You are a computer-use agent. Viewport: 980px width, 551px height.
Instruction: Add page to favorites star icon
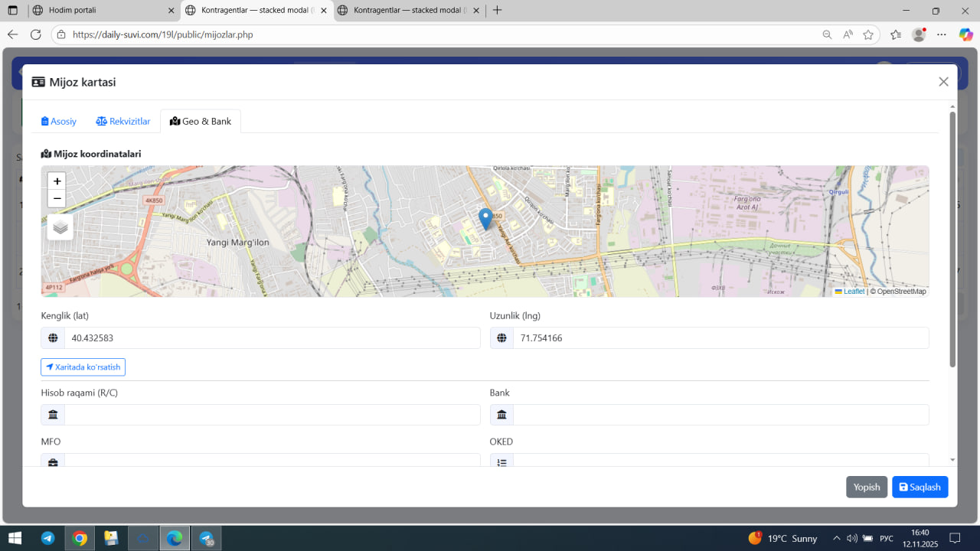[x=868, y=34]
